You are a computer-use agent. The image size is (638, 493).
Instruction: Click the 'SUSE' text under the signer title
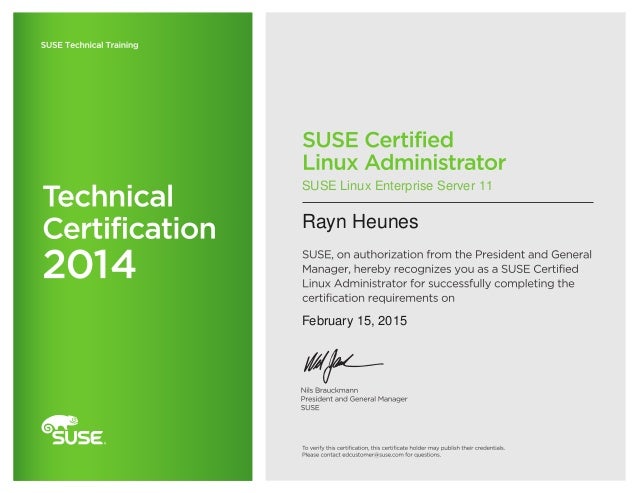point(310,408)
